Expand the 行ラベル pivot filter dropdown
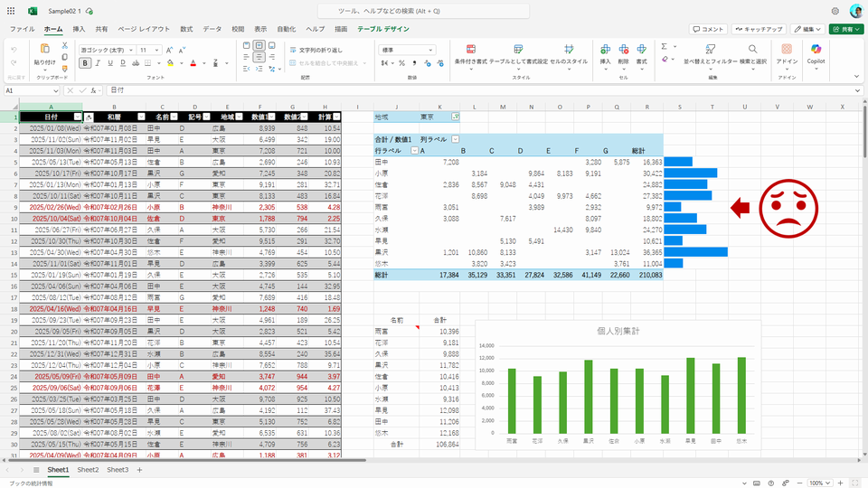Image resolution: width=868 pixels, height=488 pixels. (x=413, y=151)
